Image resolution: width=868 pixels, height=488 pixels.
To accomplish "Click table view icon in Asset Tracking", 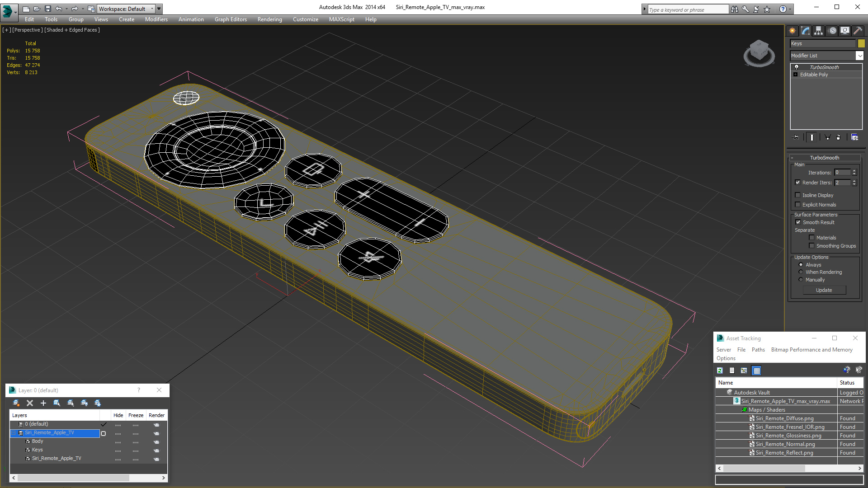I will coord(756,371).
